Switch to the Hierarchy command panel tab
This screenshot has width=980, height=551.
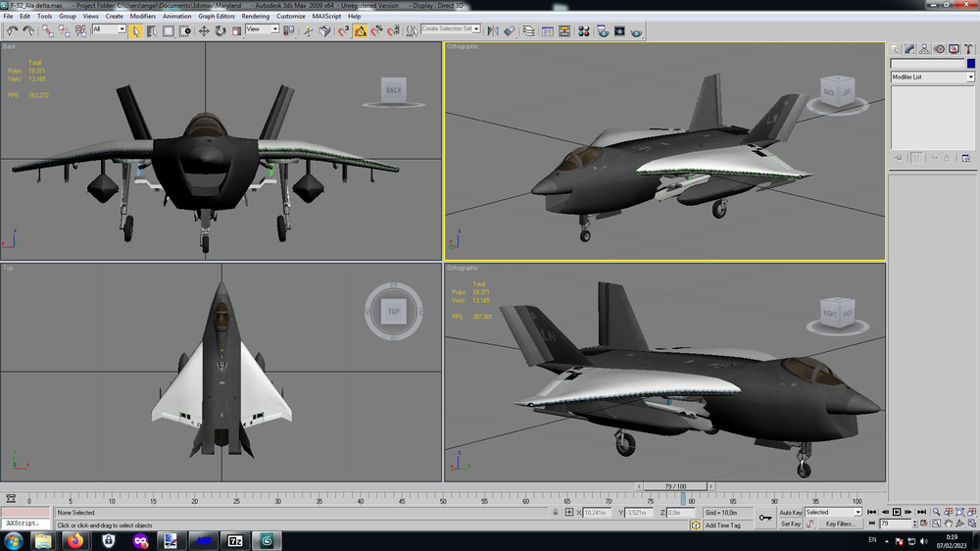[x=924, y=49]
